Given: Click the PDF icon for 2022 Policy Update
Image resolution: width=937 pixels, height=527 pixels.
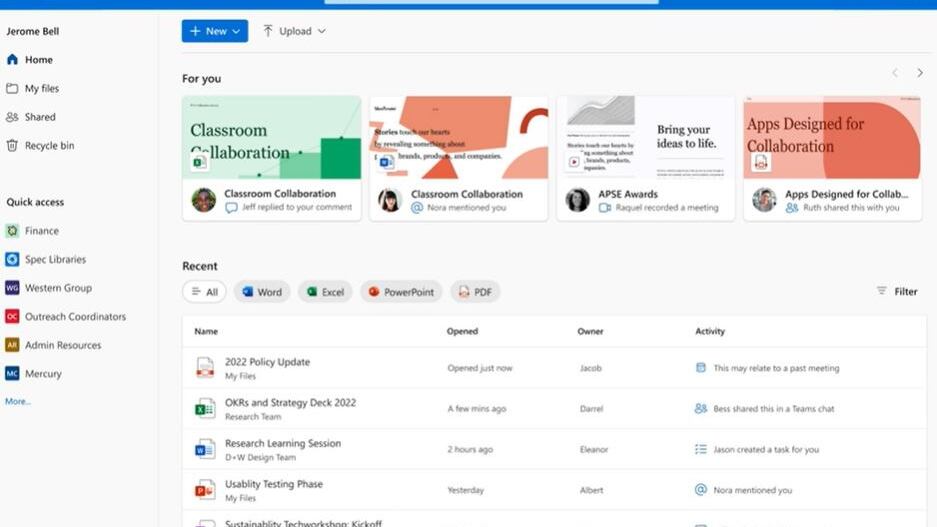Looking at the screenshot, I should (205, 368).
